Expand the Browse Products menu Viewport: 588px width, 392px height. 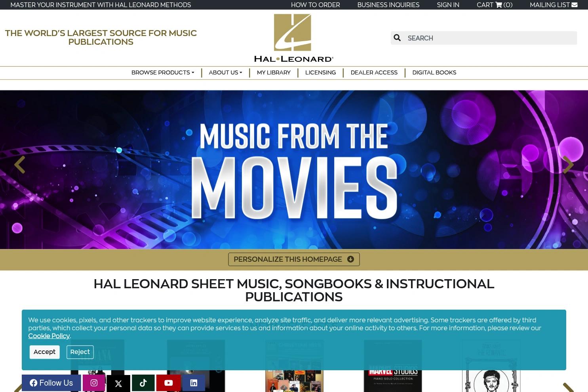pyautogui.click(x=163, y=72)
